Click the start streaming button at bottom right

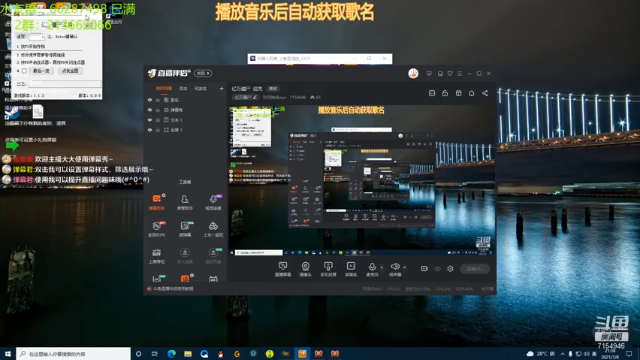[475, 269]
